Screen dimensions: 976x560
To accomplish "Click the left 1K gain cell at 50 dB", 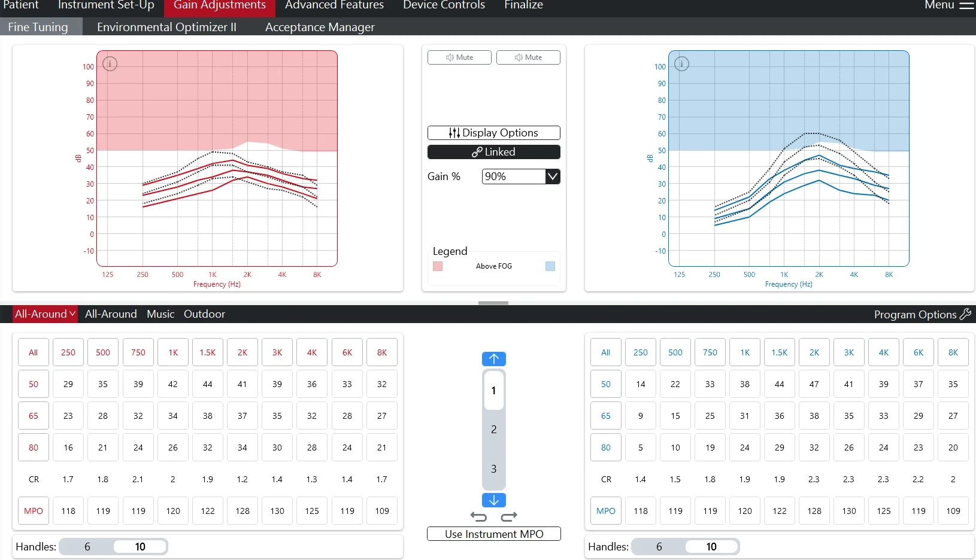I will point(173,384).
